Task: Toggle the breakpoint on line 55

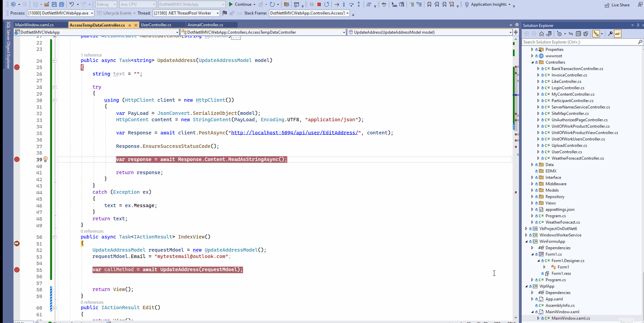Action: [x=17, y=270]
